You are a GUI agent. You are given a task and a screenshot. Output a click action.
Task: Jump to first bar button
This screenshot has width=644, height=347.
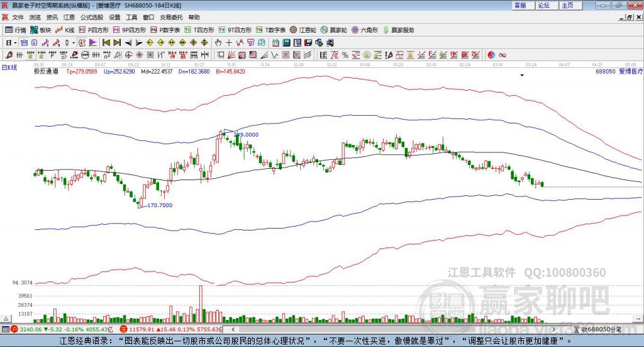tap(106, 43)
